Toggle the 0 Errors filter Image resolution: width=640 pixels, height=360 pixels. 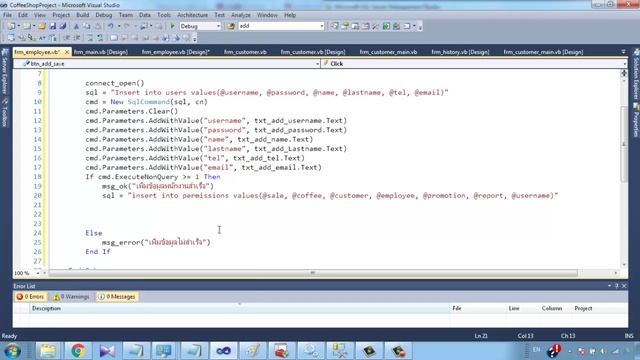(x=30, y=297)
